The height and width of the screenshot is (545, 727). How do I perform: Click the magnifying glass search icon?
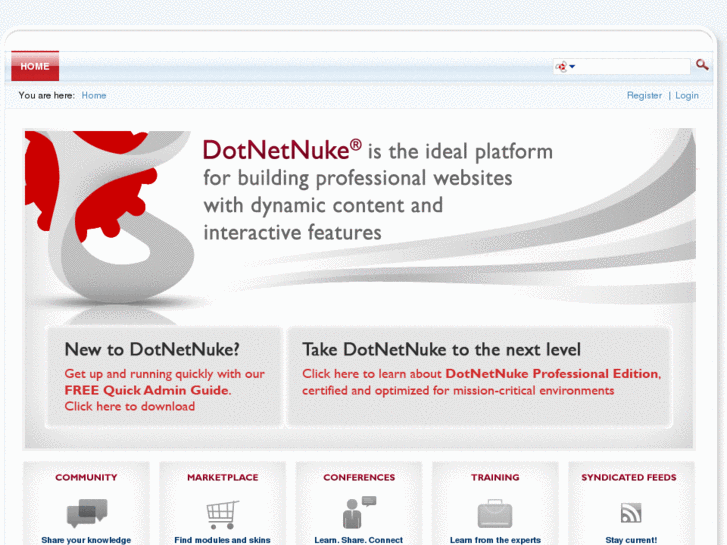[702, 65]
